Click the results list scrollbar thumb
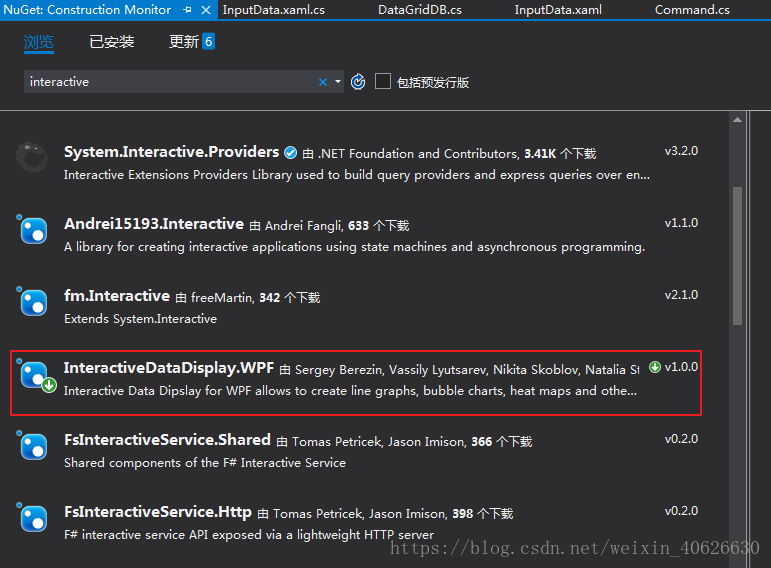Screen dimensions: 771x568 pos(737,256)
